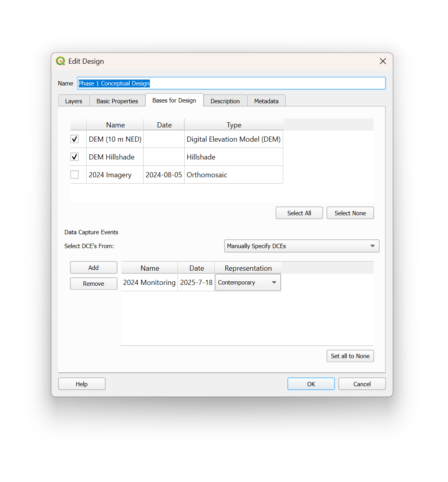Click the Representation column header
The height and width of the screenshot is (482, 448).
(248, 268)
